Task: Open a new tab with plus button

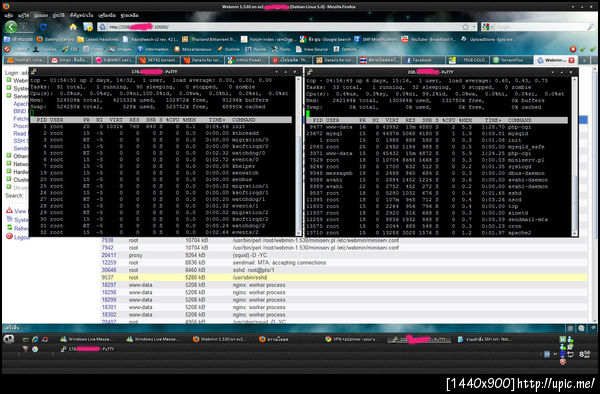Action: click(x=584, y=60)
